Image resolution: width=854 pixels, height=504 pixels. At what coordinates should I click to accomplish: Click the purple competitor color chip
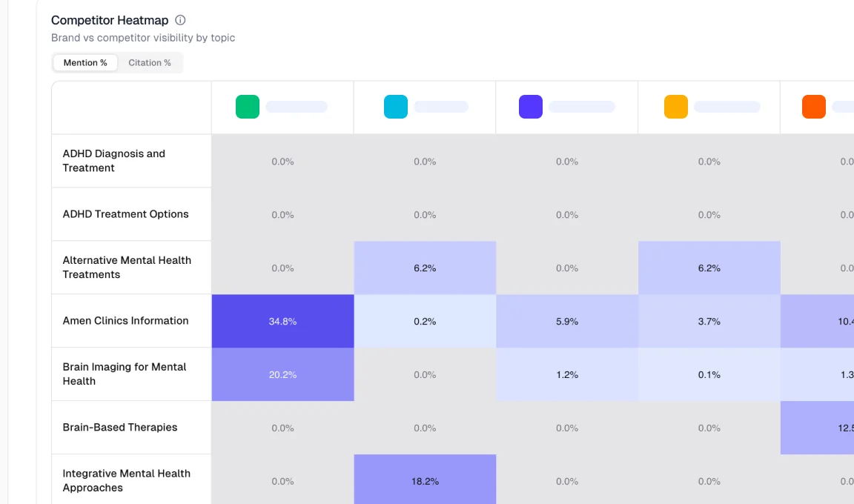tap(531, 107)
